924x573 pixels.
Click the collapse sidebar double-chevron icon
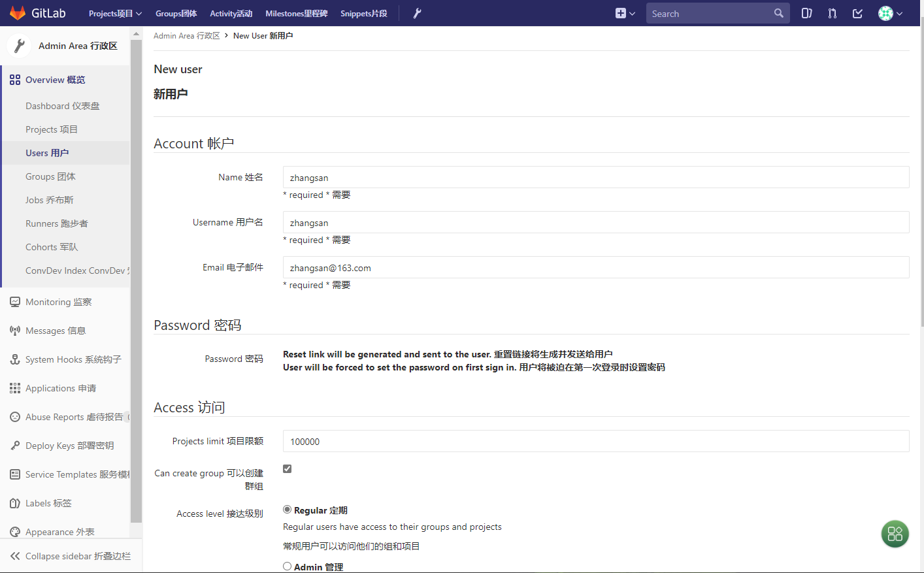coord(15,556)
